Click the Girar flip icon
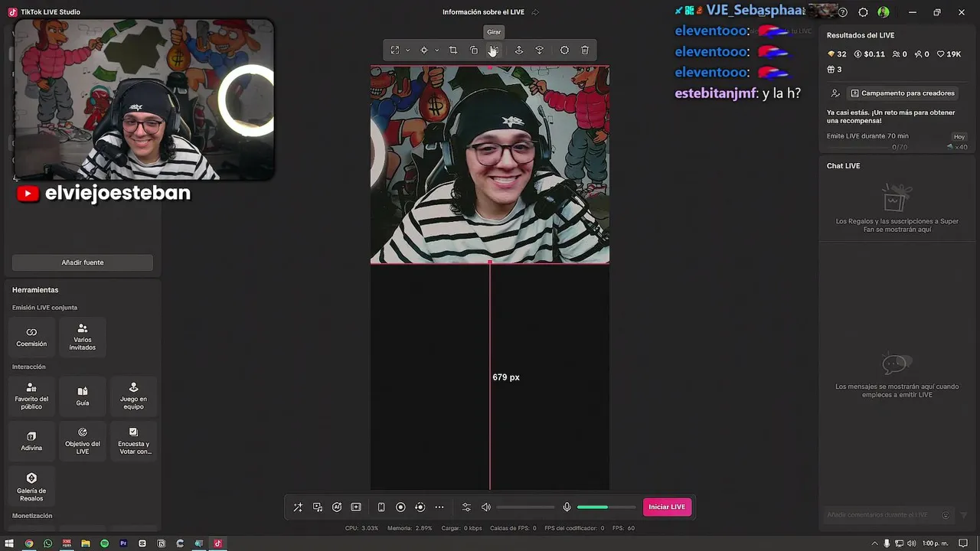 [495, 51]
